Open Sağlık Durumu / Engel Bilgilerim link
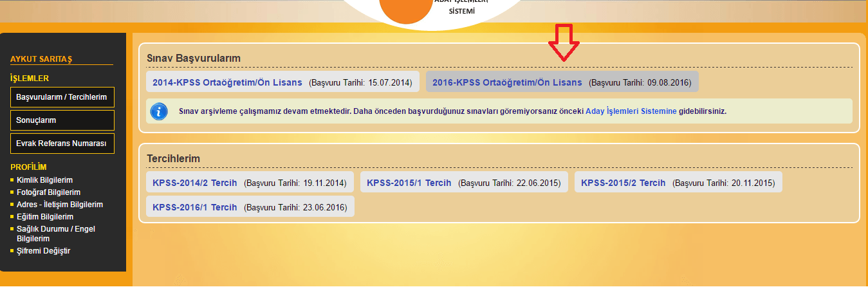 click(56, 234)
